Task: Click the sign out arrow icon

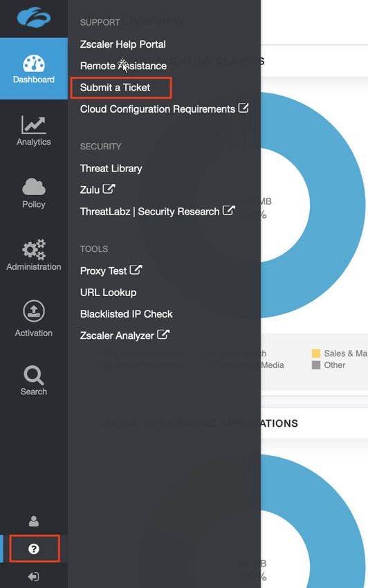Action: coord(34,577)
